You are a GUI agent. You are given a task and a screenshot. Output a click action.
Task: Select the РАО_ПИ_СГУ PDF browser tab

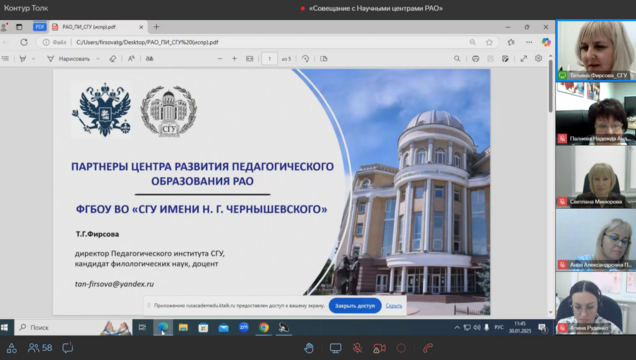97,27
